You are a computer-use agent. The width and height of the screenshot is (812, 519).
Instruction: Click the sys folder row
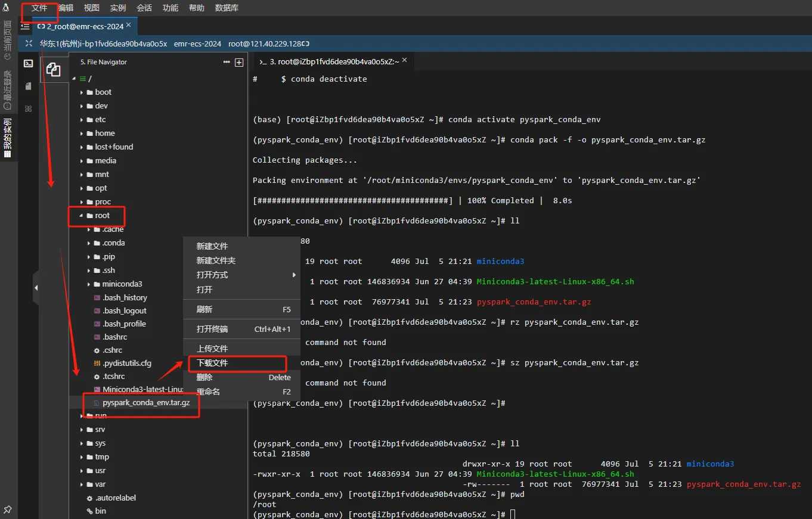(157, 443)
